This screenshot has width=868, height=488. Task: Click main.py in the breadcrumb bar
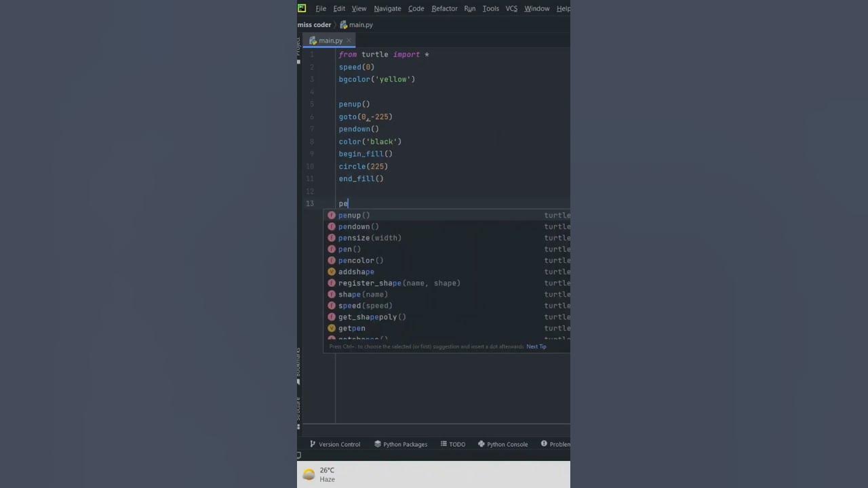point(357,25)
